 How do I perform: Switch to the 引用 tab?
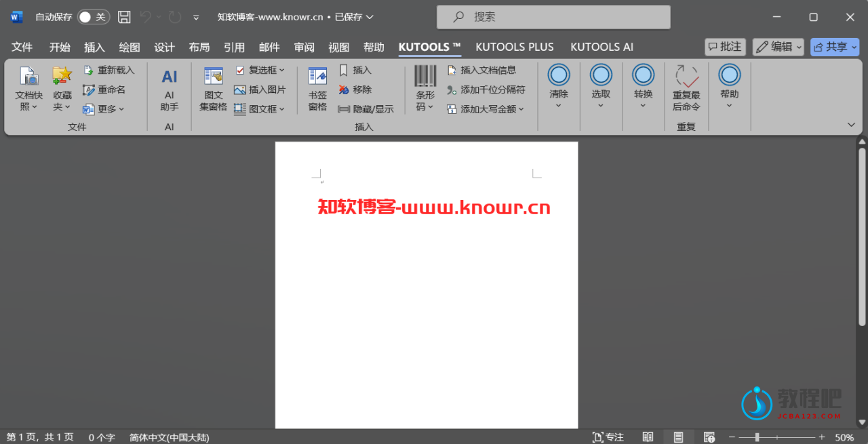point(235,47)
